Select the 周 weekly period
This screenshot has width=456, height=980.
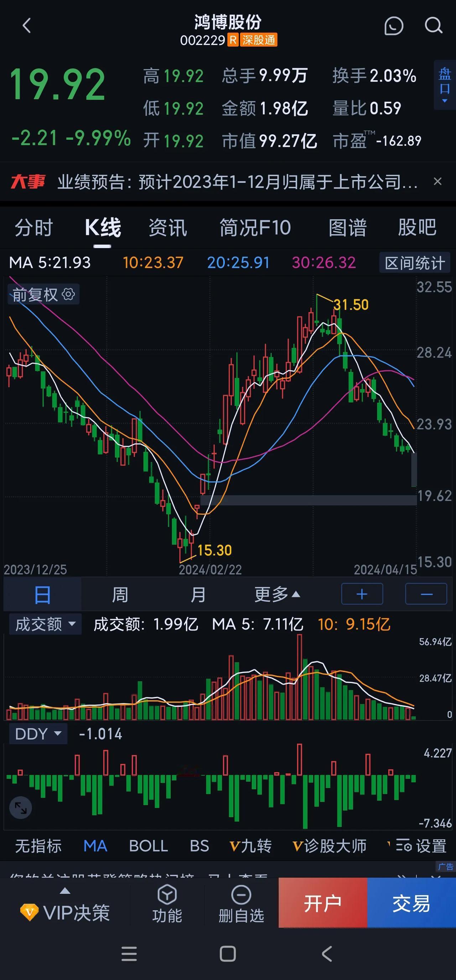pos(120,595)
